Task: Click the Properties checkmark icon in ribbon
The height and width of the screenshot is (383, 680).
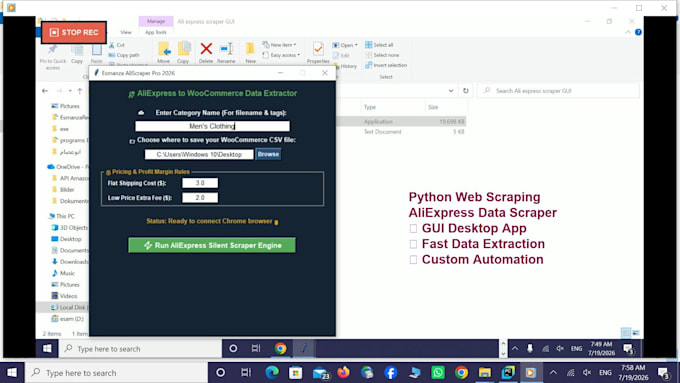Action: click(x=318, y=49)
